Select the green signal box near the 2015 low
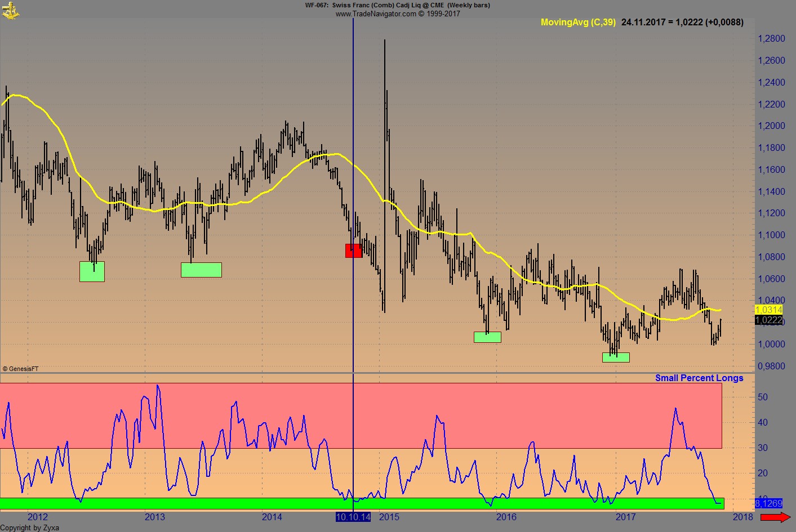The width and height of the screenshot is (796, 532). (487, 336)
